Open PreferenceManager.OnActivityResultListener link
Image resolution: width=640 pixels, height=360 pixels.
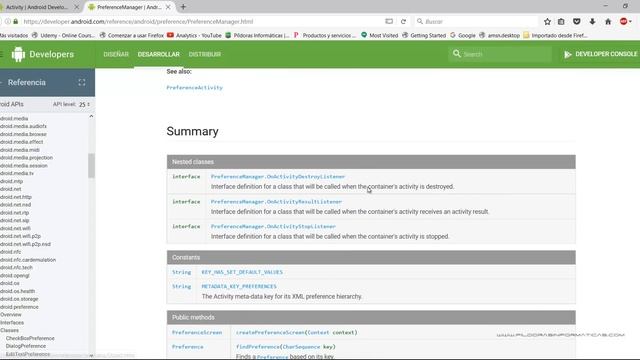click(x=276, y=202)
